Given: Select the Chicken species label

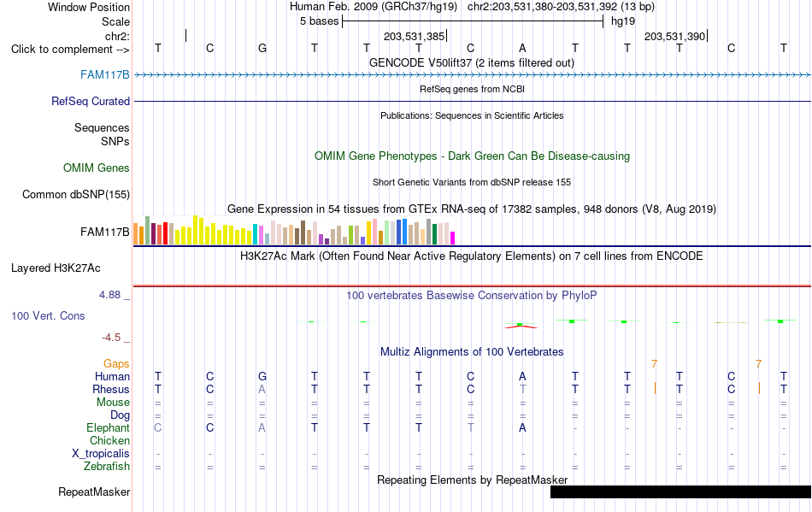Looking at the screenshot, I should [109, 440].
